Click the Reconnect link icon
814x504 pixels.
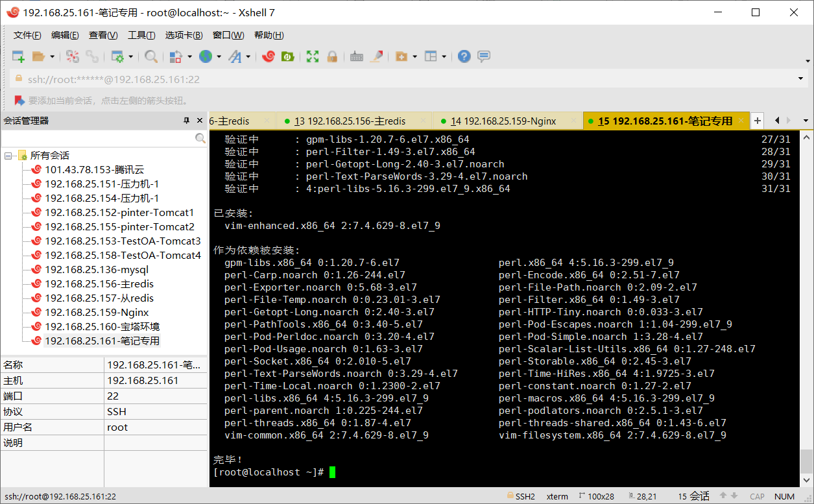pyautogui.click(x=92, y=56)
